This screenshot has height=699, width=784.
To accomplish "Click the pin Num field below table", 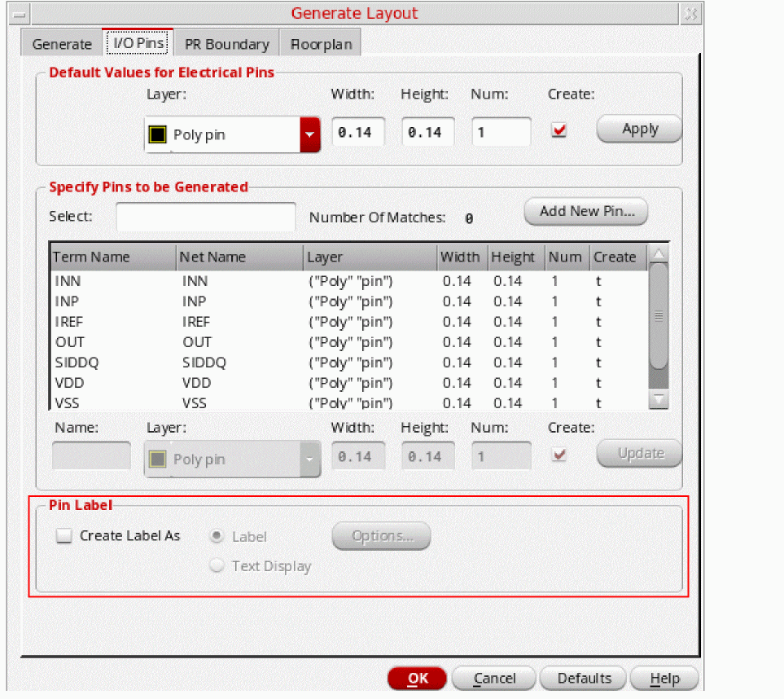I will click(x=501, y=456).
